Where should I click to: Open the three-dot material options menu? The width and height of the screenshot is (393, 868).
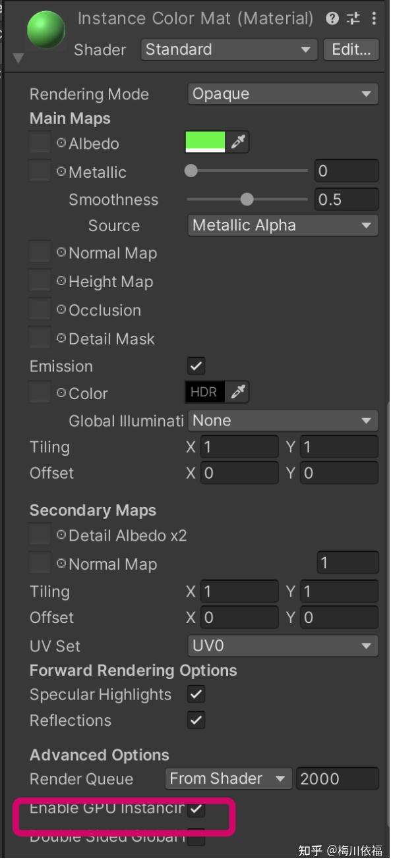point(375,18)
